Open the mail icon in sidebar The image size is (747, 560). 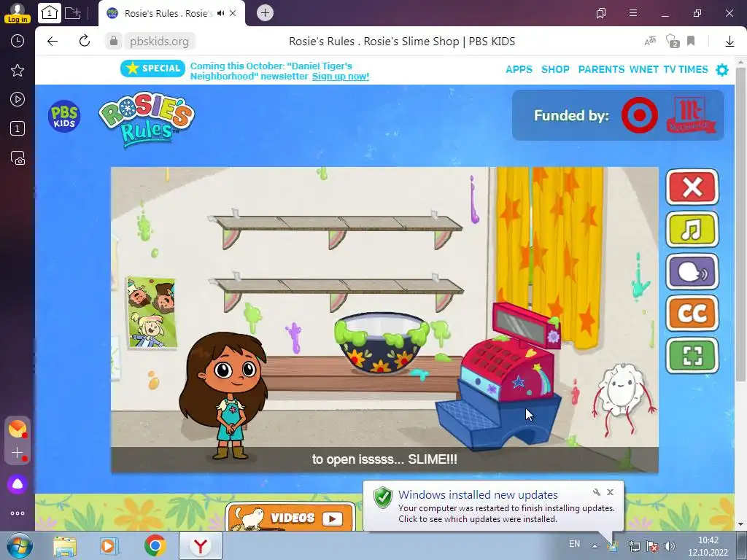pos(18,429)
